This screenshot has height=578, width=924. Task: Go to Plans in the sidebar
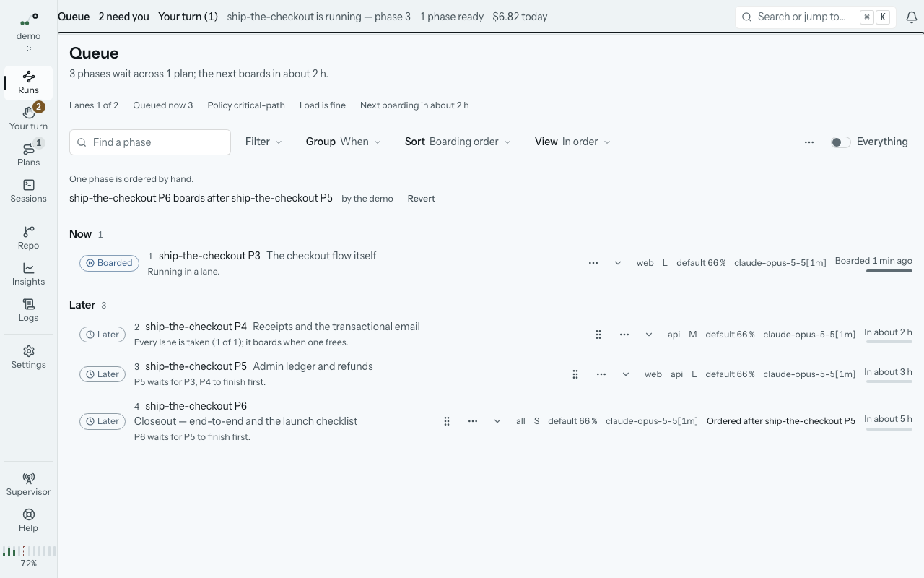[28, 154]
